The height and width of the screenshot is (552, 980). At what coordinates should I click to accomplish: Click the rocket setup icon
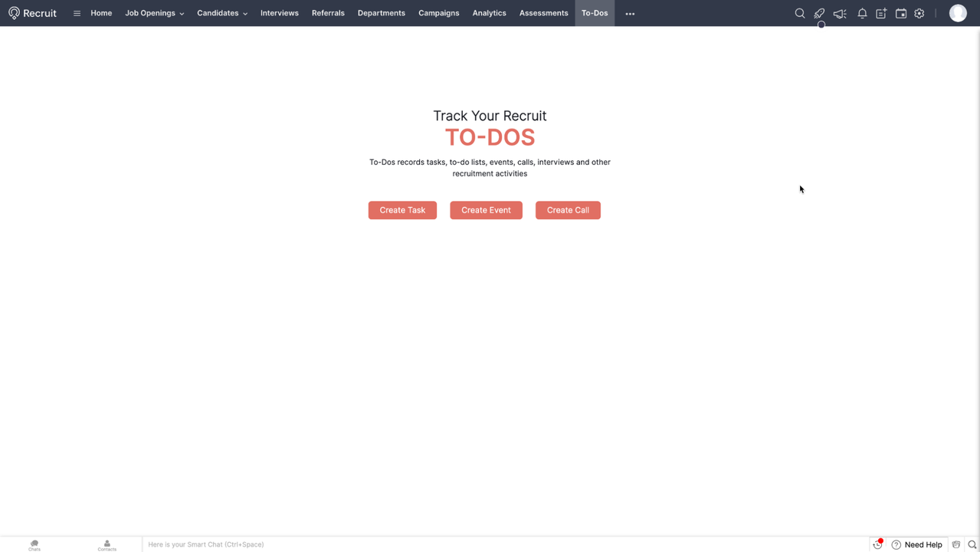[819, 13]
